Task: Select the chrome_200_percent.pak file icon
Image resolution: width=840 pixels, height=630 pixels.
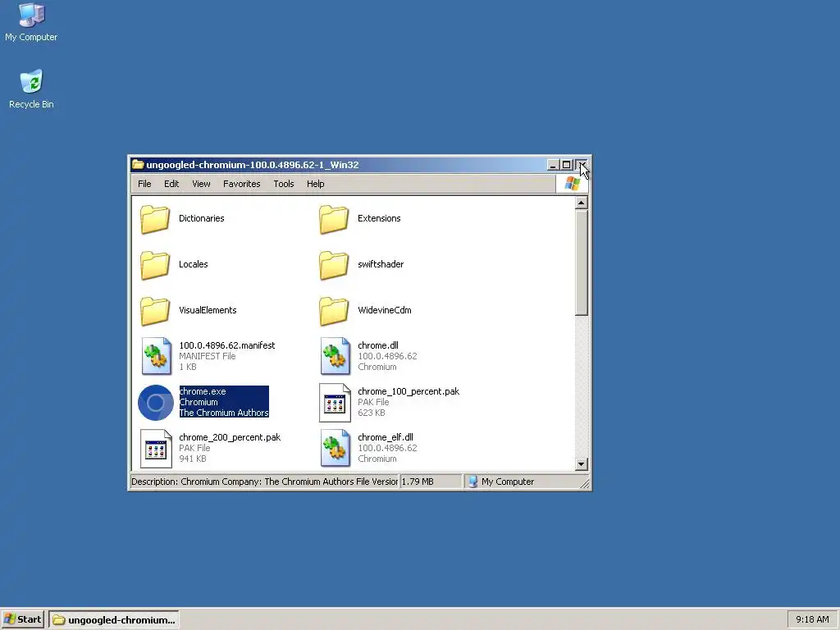Action: point(157,449)
